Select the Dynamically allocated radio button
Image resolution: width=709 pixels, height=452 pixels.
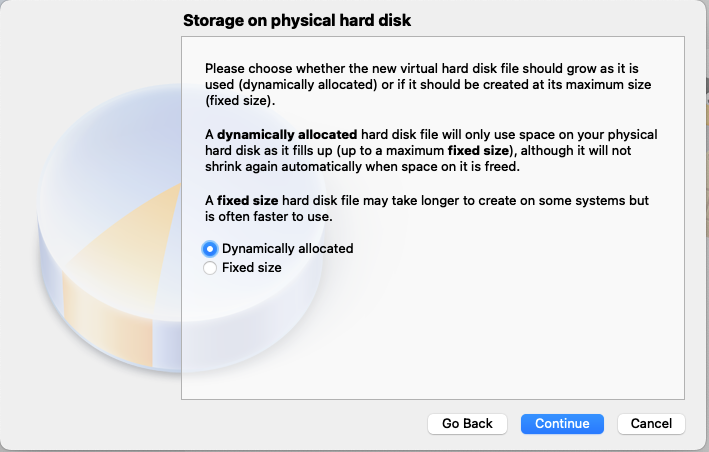pyautogui.click(x=210, y=249)
